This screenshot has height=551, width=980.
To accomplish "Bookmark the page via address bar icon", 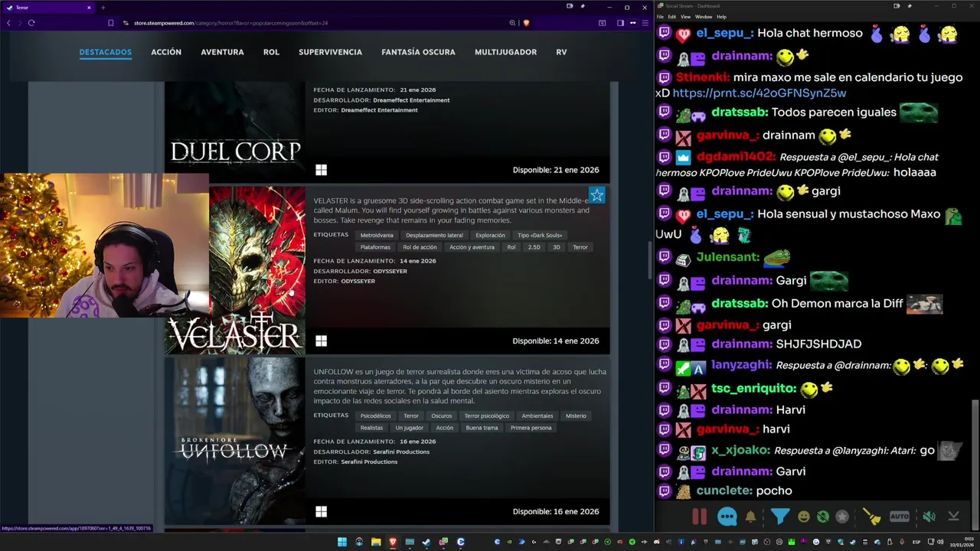I will 111,23.
